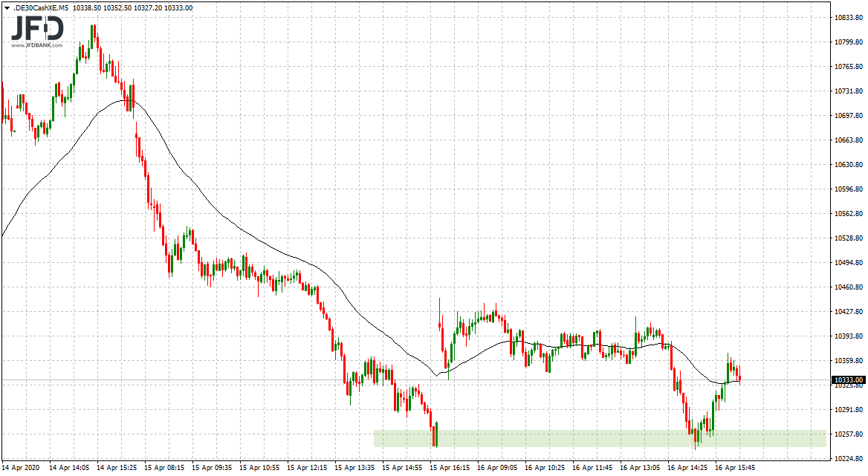Open the www.JFDBANK.com link under the logo
Screen dimensions: 868x476
pos(36,45)
